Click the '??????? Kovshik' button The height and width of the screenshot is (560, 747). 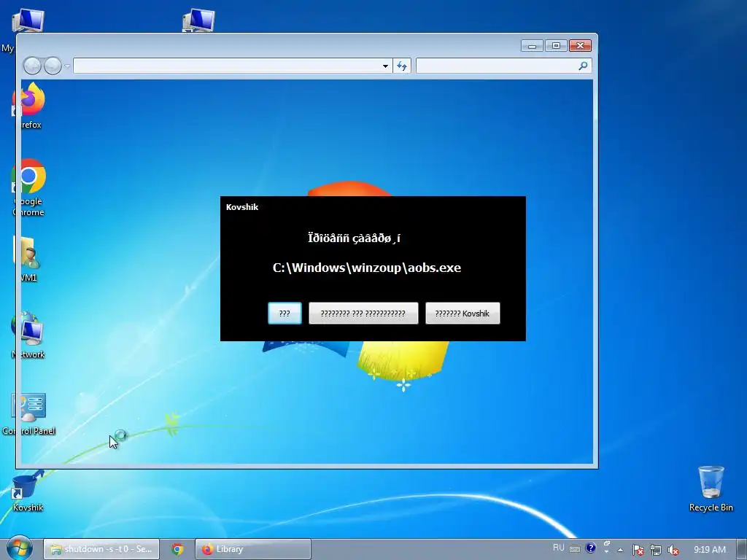click(462, 314)
